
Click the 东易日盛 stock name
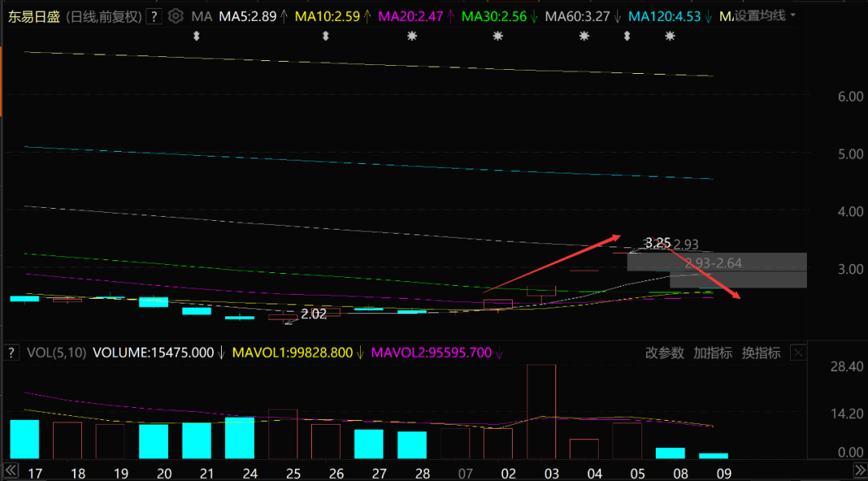coord(34,17)
